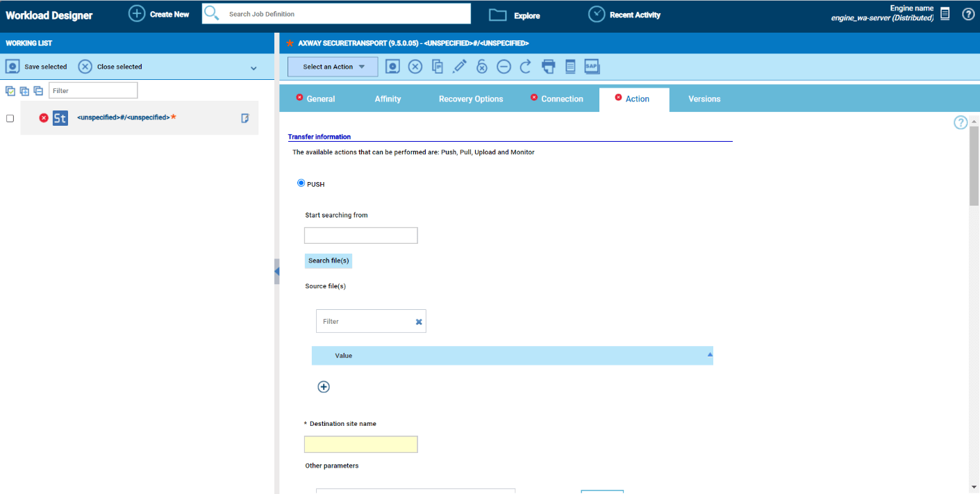Tick the checkbox beside the unspecified job

coord(10,118)
